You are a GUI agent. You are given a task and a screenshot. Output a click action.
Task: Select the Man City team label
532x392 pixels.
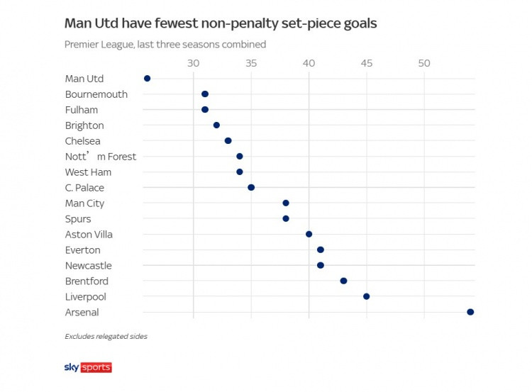84,203
